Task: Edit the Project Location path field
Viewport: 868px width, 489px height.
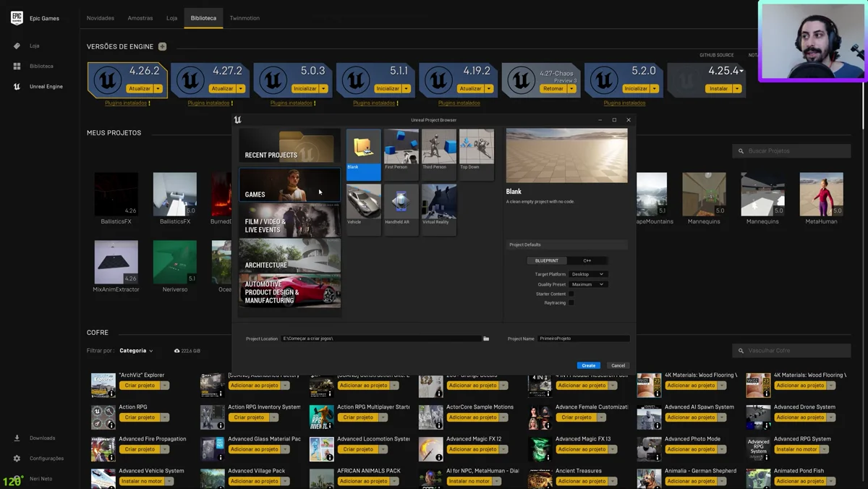Action: (381, 339)
